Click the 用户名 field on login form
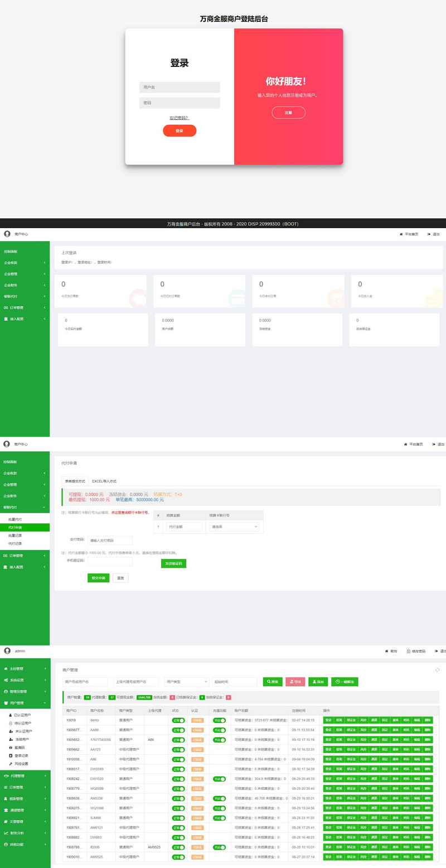 coord(180,87)
